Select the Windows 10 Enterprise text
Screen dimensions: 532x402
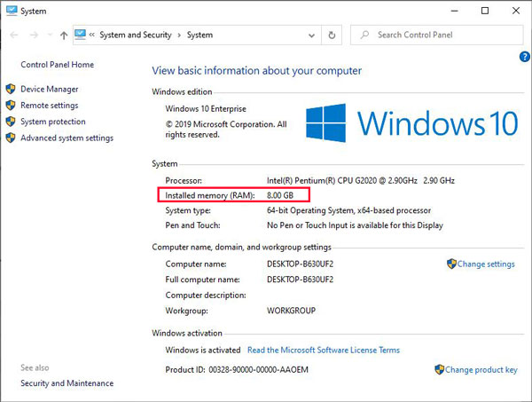tap(206, 109)
